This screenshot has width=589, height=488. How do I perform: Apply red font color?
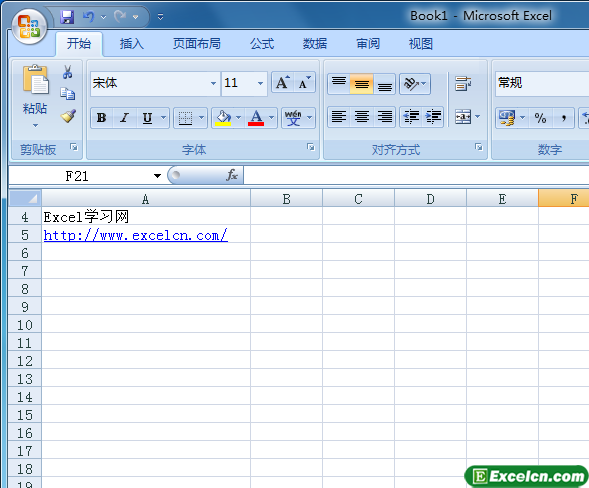[256, 118]
